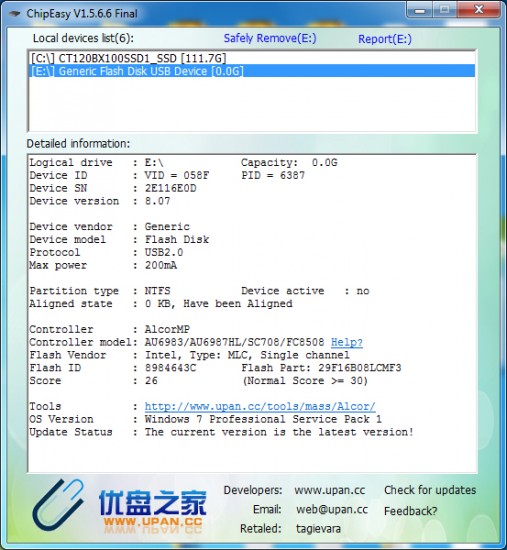
Task: Click Flash ID value 8984643C
Action: (x=171, y=368)
